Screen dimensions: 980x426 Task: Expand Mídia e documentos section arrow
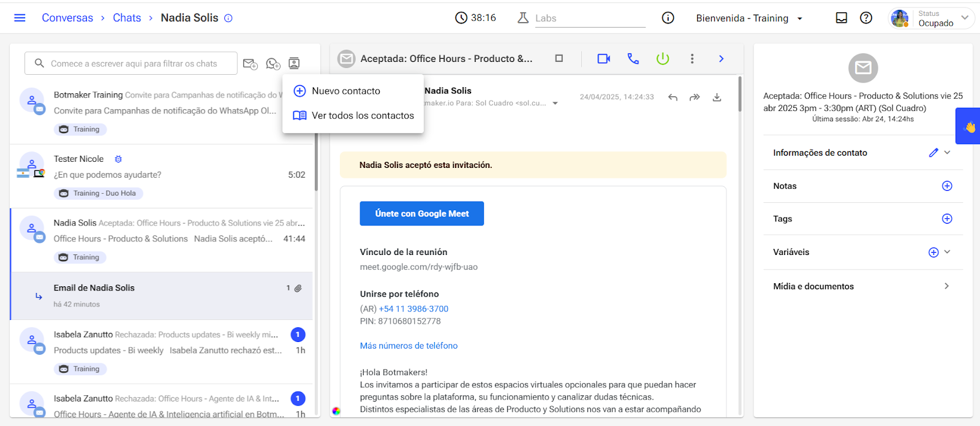tap(947, 286)
